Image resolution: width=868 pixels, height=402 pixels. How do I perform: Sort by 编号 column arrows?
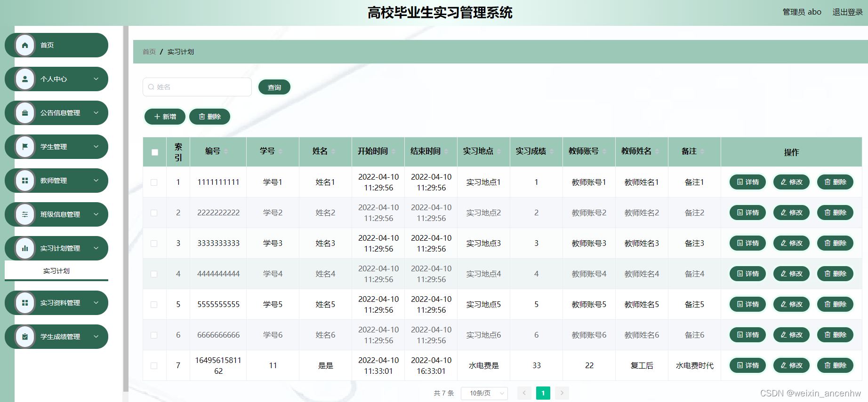click(226, 151)
